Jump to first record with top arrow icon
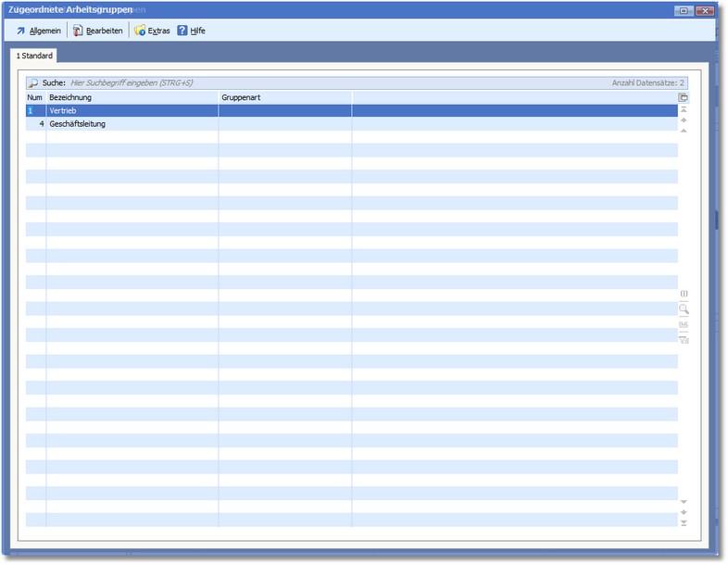Viewport: 728px width, 565px height. pos(684,109)
